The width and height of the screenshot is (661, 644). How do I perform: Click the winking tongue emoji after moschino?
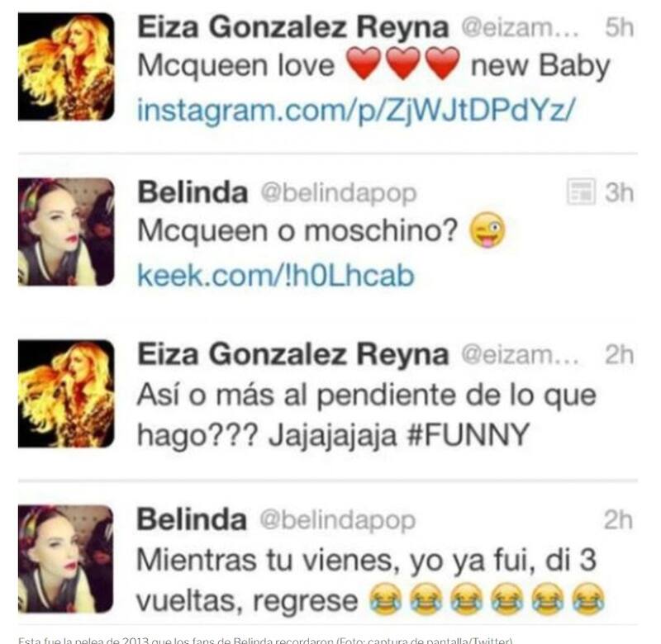coord(487,230)
